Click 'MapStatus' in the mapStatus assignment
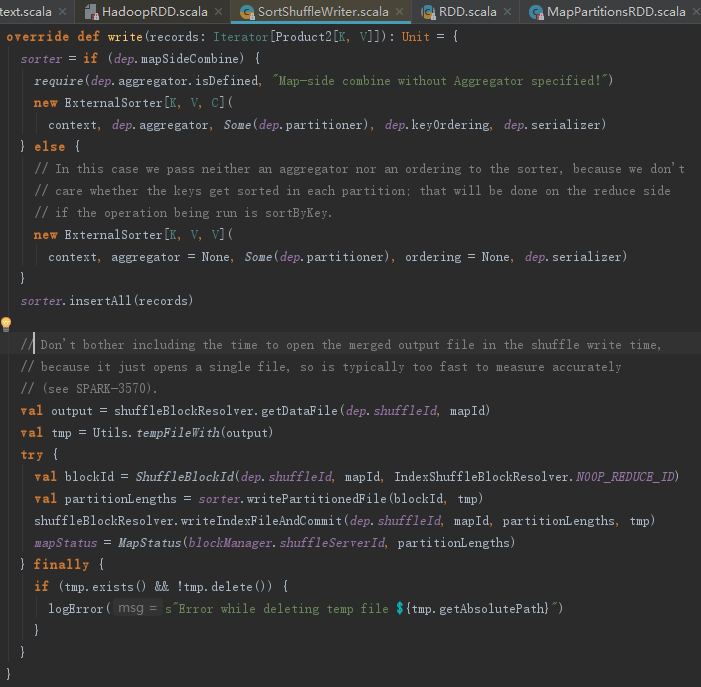Screen dimensions: 701x687 [x=149, y=543]
